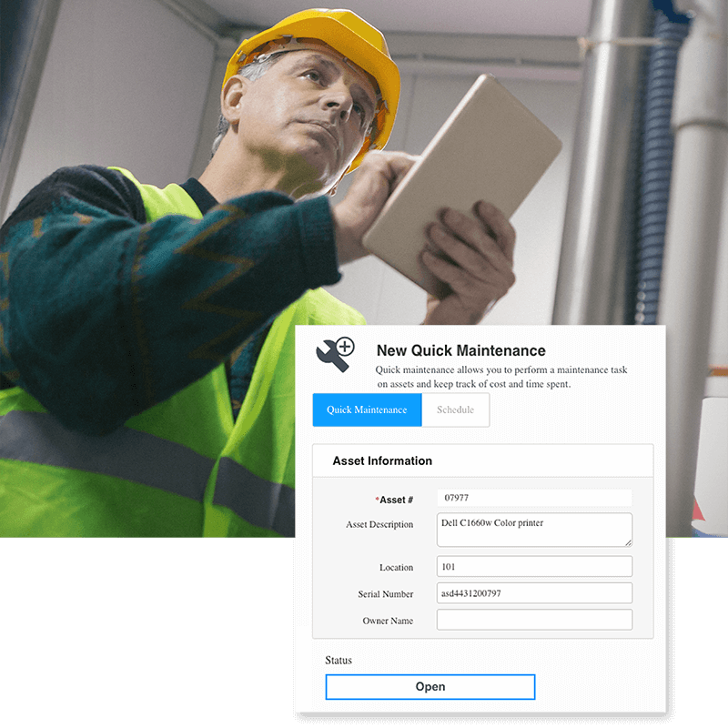This screenshot has width=728, height=728.
Task: Select the Quick Maintenance tab
Action: coord(367,409)
